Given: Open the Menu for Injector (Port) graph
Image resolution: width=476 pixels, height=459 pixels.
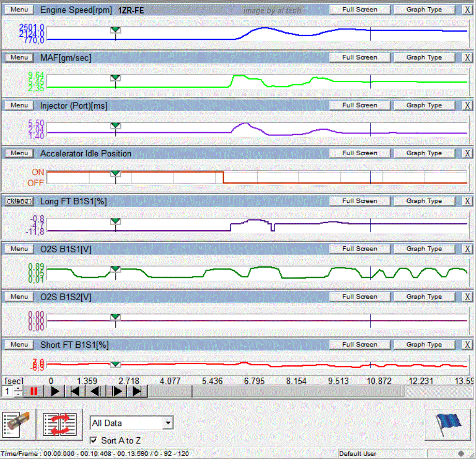Looking at the screenshot, I should click(x=19, y=106).
